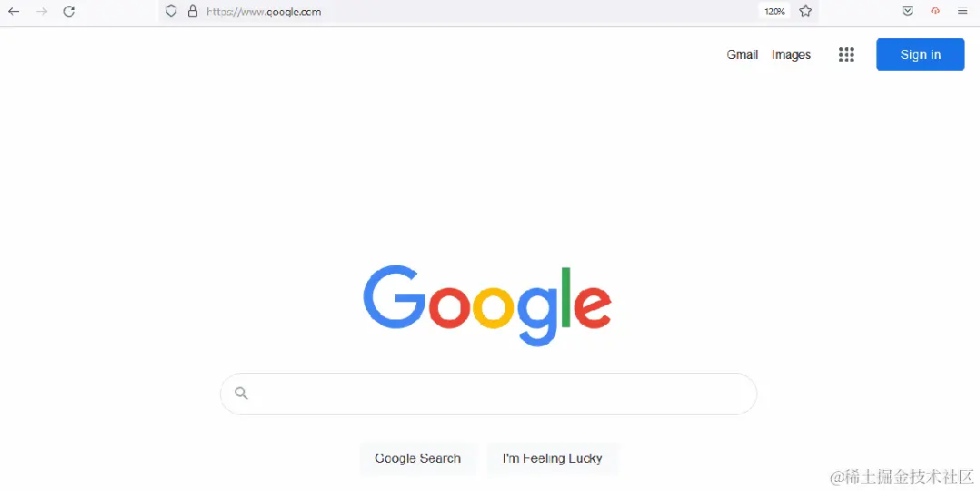The width and height of the screenshot is (980, 491).
Task: Click the colorful Google logo
Action: pyautogui.click(x=488, y=305)
